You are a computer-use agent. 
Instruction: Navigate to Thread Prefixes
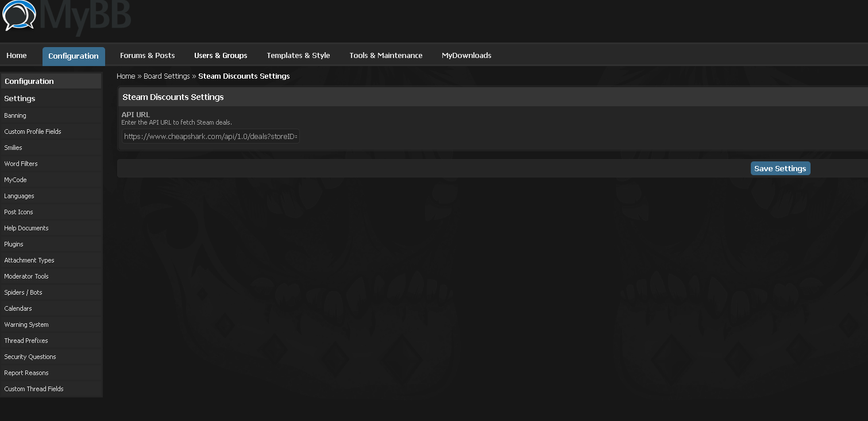26,341
